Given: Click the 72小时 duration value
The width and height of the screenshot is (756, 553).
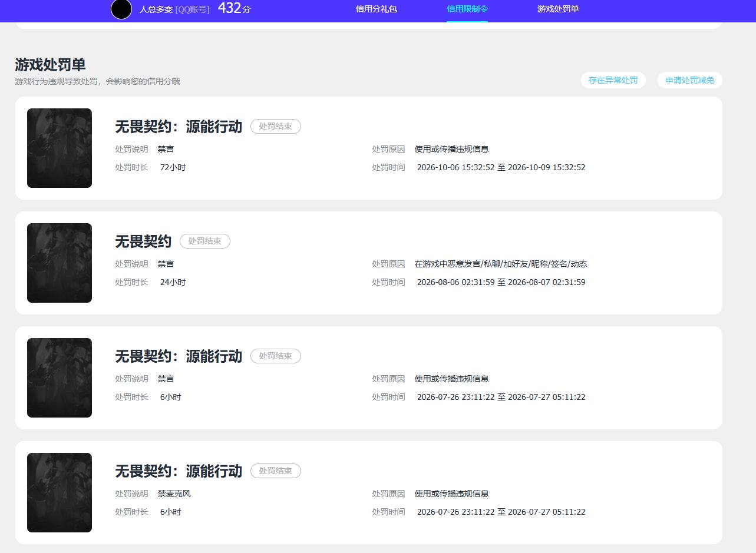Looking at the screenshot, I should [x=173, y=167].
